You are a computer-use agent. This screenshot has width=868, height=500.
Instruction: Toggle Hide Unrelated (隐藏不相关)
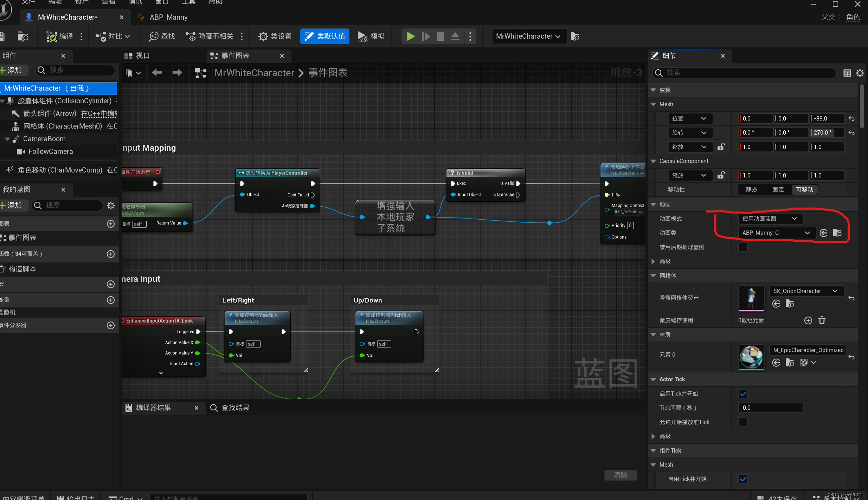[x=210, y=36]
